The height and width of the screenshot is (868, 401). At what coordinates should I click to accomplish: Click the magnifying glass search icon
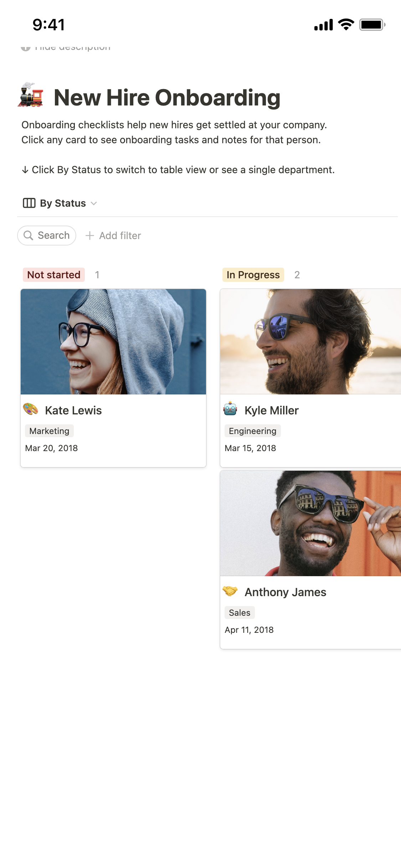pyautogui.click(x=28, y=236)
